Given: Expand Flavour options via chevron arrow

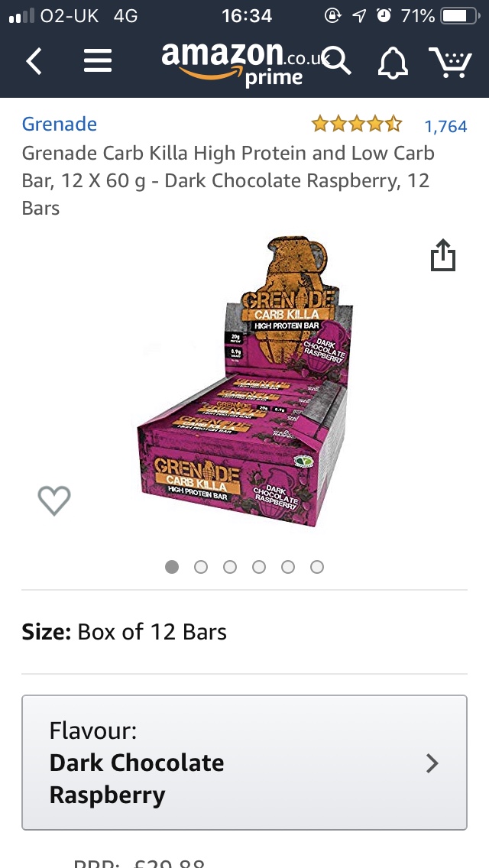Looking at the screenshot, I should pyautogui.click(x=432, y=763).
